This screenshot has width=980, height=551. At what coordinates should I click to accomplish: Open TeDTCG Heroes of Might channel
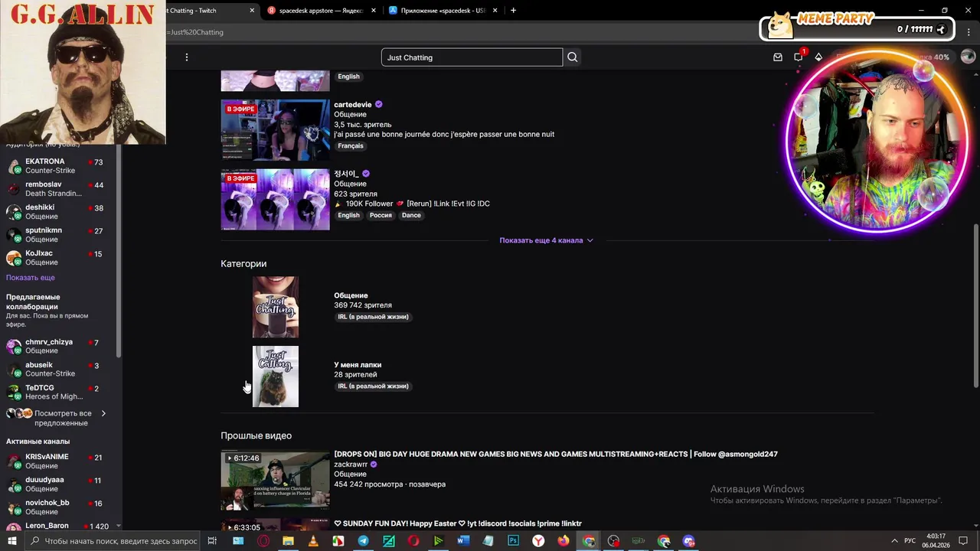(60, 393)
